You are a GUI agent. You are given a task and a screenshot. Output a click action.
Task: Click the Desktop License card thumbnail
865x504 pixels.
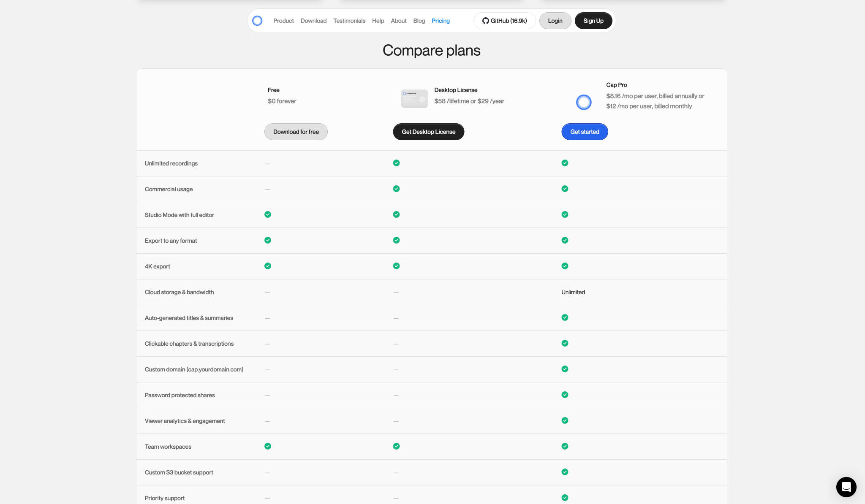(414, 98)
